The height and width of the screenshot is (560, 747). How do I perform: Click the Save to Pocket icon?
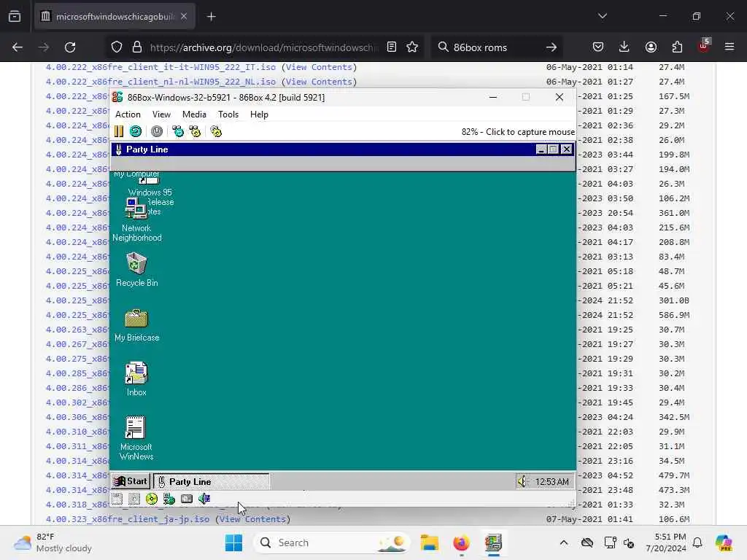pyautogui.click(x=598, y=47)
